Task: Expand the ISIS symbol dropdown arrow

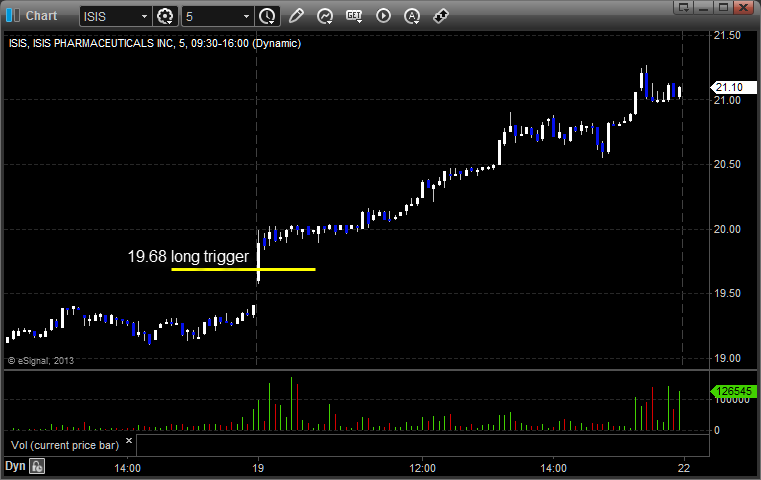Action: click(144, 17)
